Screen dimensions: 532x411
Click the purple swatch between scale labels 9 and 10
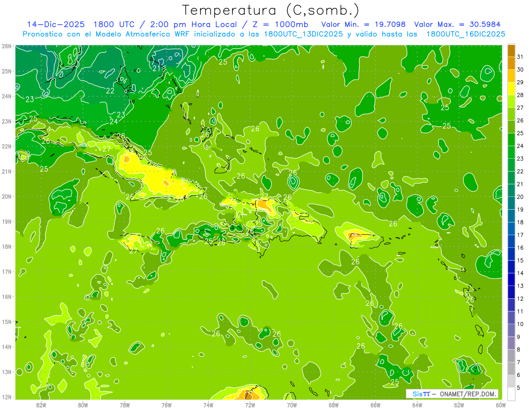pos(511,330)
